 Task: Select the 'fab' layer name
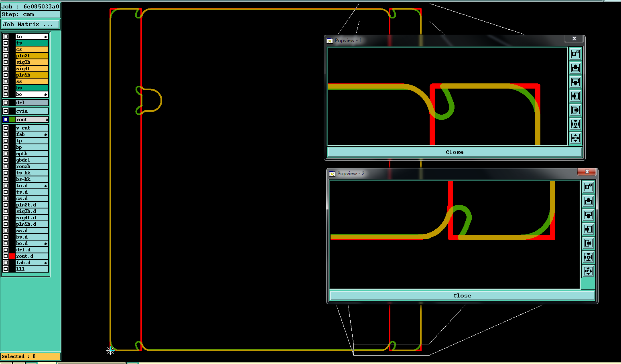pyautogui.click(x=32, y=134)
